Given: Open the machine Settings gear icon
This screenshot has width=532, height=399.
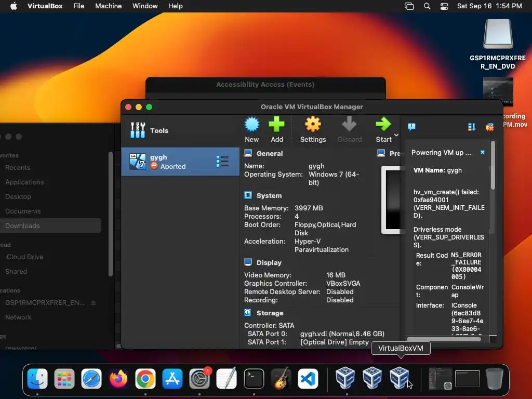Looking at the screenshot, I should pos(313,124).
